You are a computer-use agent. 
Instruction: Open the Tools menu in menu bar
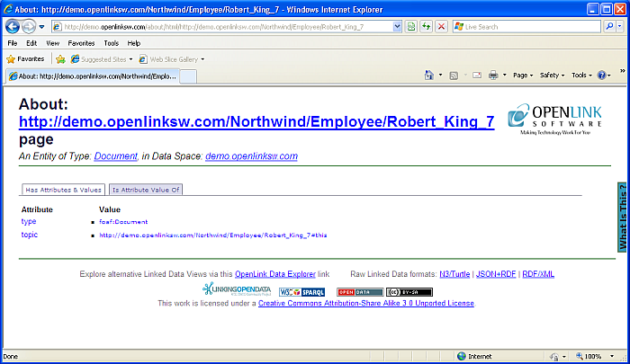coord(112,43)
